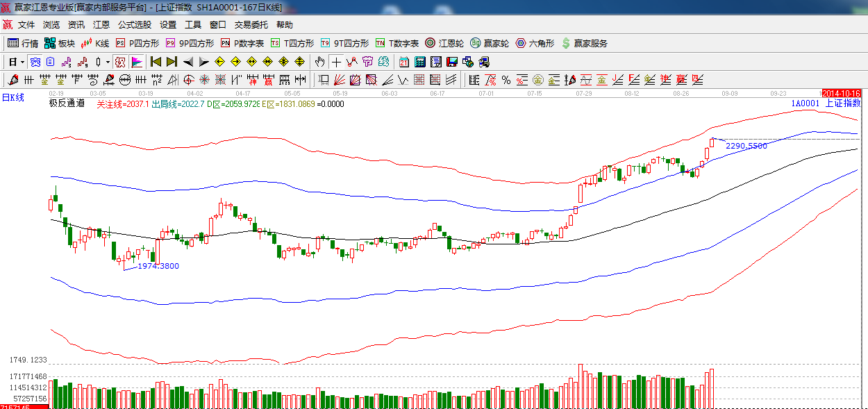The width and height of the screenshot is (868, 409).
Task: Toggle the 权 price adjustment button
Action: (120, 62)
